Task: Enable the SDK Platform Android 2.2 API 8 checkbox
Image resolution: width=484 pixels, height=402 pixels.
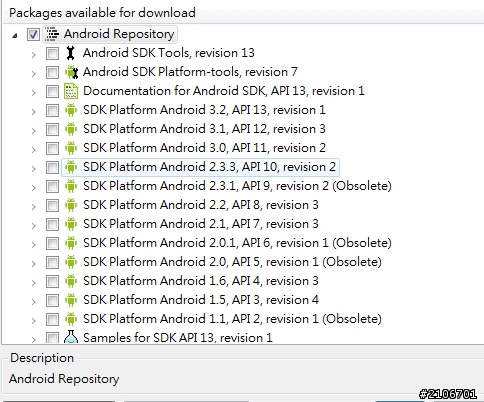Action: point(52,205)
